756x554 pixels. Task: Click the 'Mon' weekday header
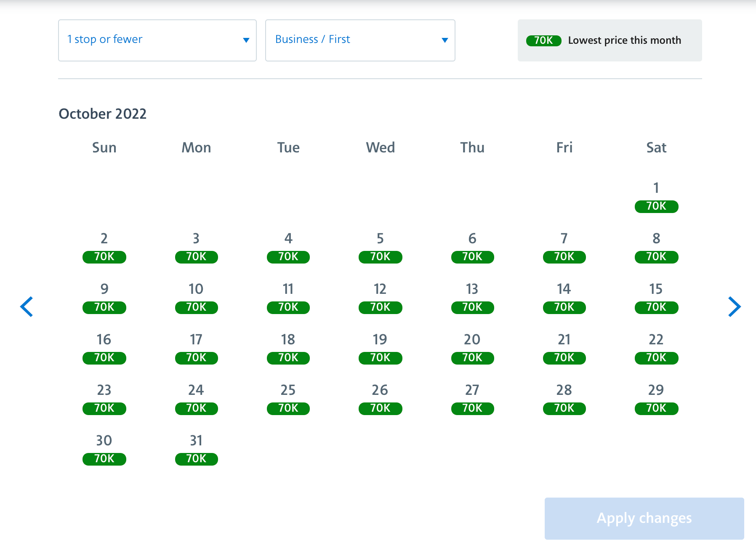click(196, 147)
